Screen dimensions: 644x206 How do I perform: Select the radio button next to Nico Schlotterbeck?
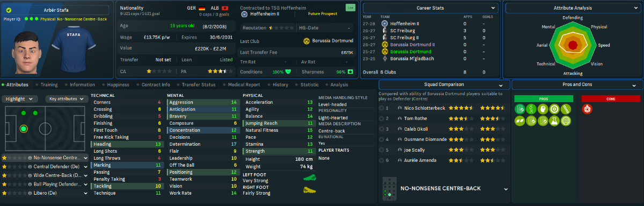(x=382, y=108)
